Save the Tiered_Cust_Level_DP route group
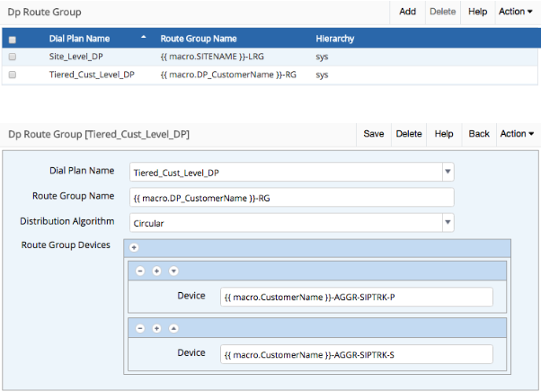This screenshot has height=392, width=541. tap(374, 134)
